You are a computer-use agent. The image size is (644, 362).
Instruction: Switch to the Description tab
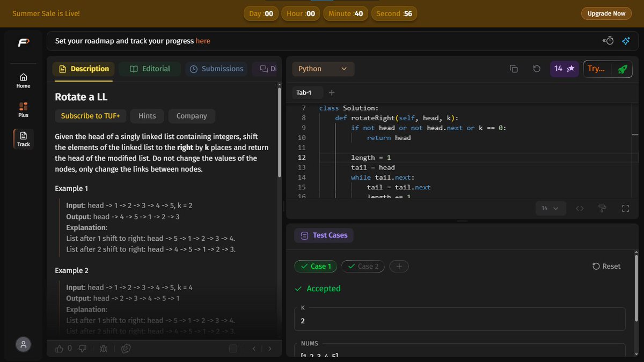point(83,69)
